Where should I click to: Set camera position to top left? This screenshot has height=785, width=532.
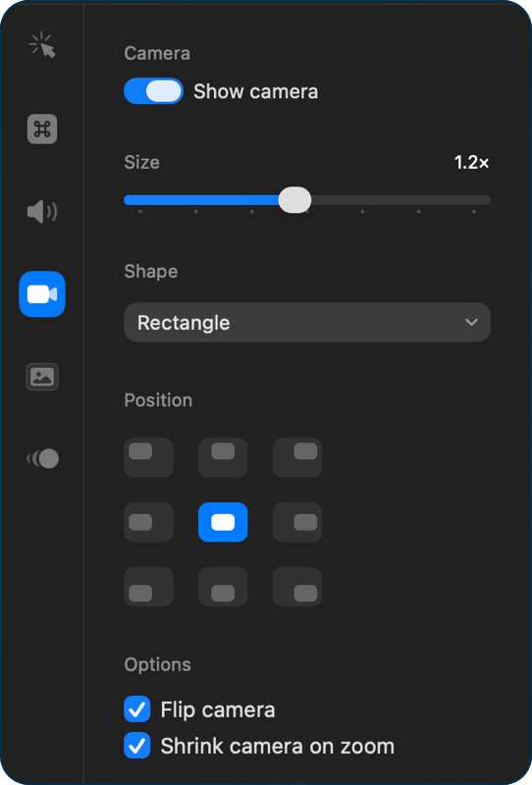point(149,457)
